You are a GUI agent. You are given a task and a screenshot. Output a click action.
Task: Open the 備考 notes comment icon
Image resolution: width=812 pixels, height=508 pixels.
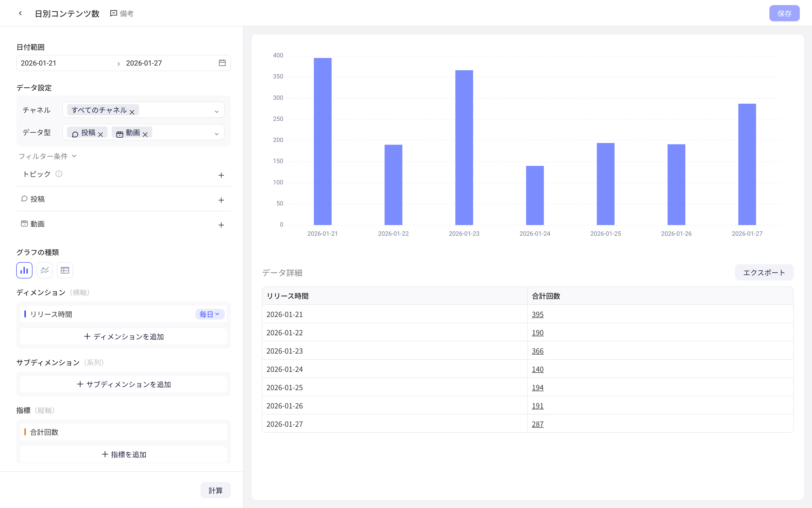[114, 13]
